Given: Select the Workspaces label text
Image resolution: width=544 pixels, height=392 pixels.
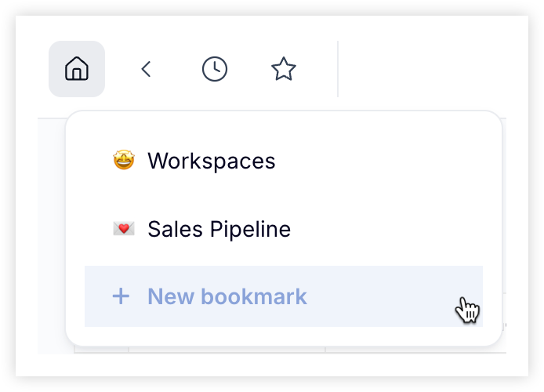Looking at the screenshot, I should click(212, 161).
